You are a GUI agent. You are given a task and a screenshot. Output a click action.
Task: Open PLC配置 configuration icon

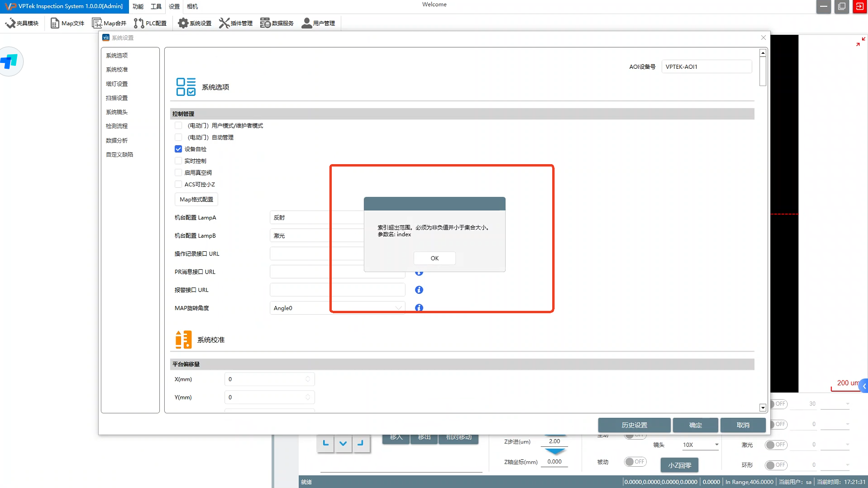(139, 23)
